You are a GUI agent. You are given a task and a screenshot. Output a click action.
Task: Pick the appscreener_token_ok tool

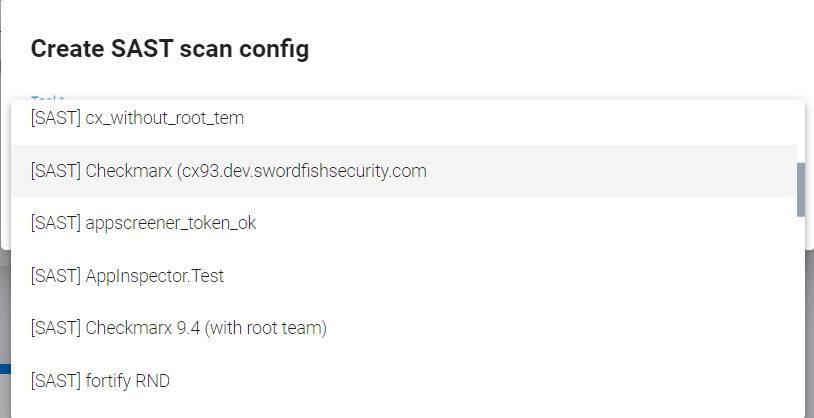143,223
